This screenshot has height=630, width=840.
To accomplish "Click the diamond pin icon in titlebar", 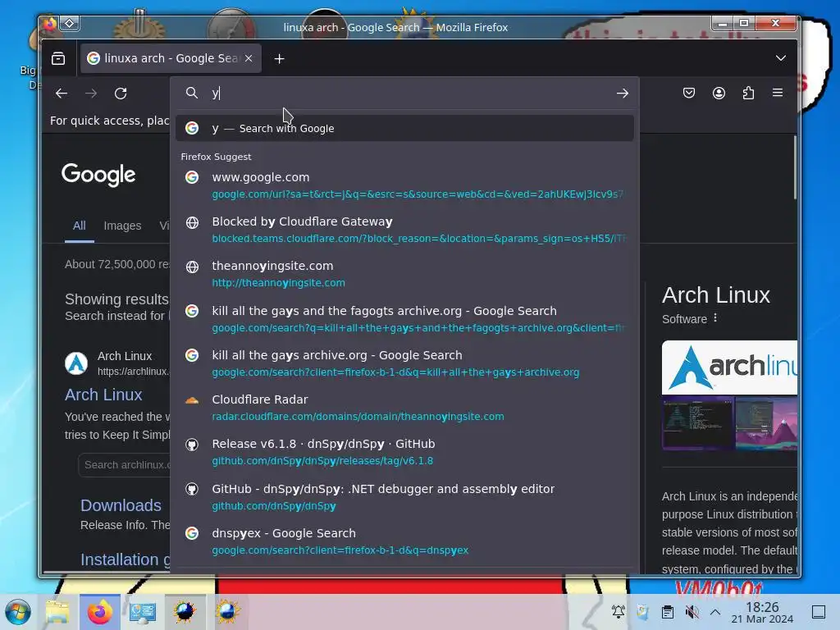I will (x=70, y=23).
